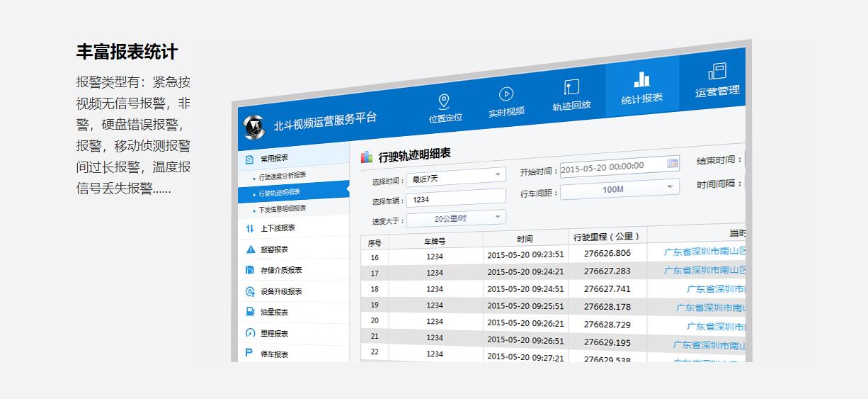Click the mileage cell 276628.729
868x399 pixels.
pos(607,325)
